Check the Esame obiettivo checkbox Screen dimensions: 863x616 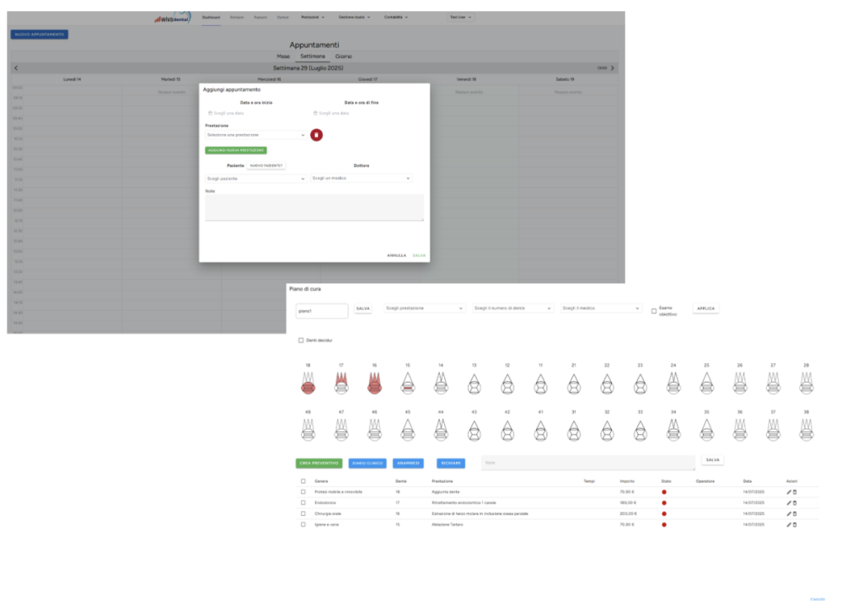(x=654, y=311)
